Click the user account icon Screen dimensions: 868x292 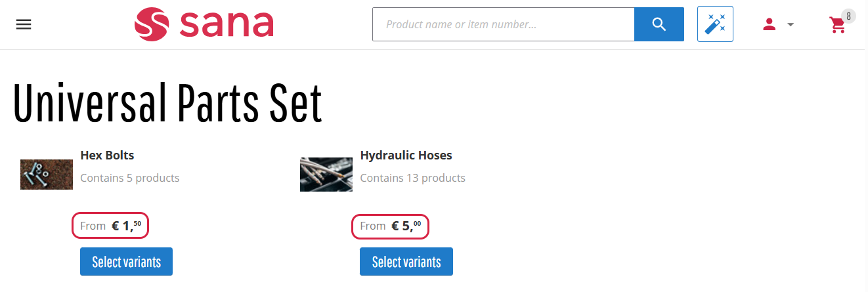pyautogui.click(x=769, y=24)
